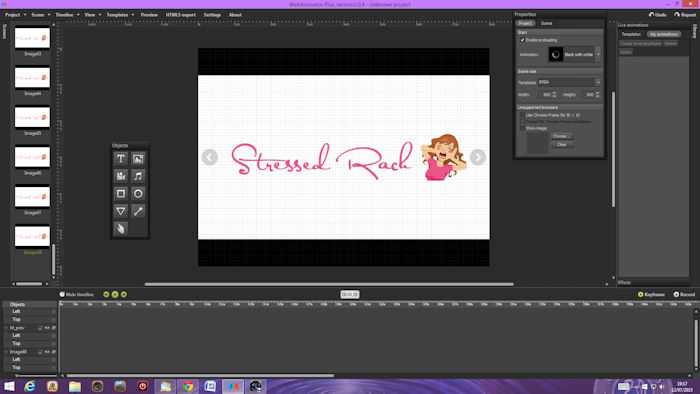This screenshot has height=394, width=700.
Task: Open Chrome from taskbar
Action: 188,386
